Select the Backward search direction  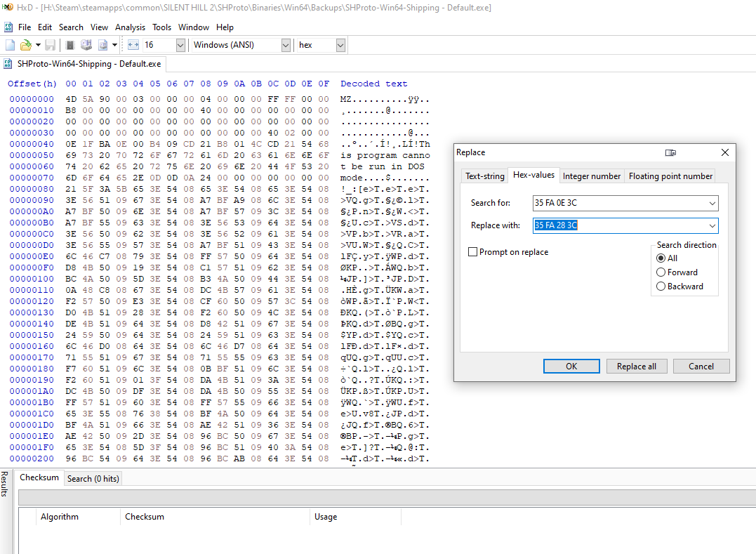tap(661, 286)
